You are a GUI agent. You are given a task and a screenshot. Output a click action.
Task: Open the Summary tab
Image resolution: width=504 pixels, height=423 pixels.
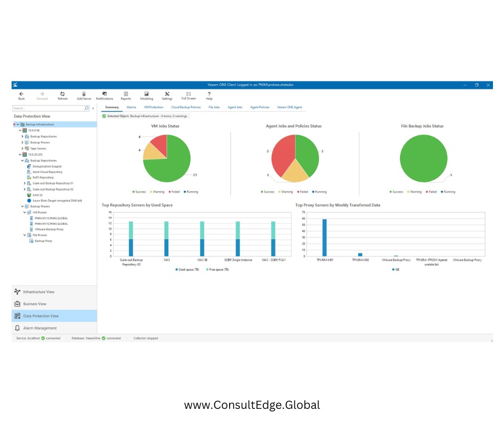pyautogui.click(x=112, y=107)
